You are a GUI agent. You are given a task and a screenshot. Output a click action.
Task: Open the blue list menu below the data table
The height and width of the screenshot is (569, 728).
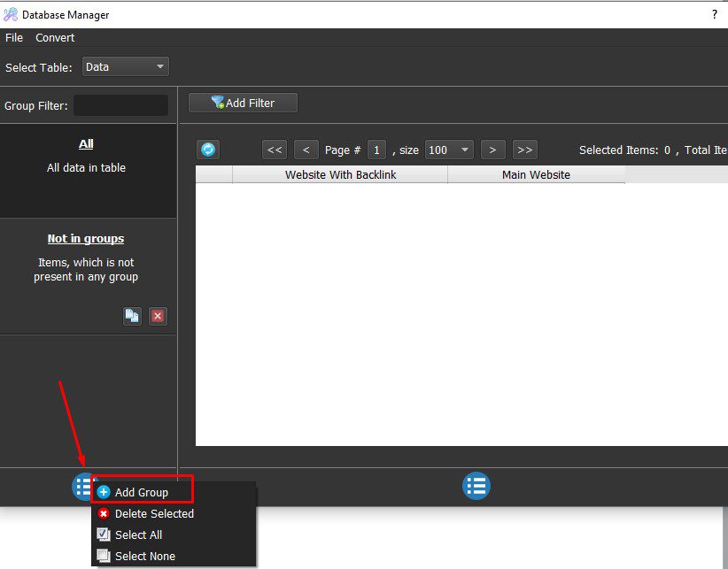coord(476,486)
